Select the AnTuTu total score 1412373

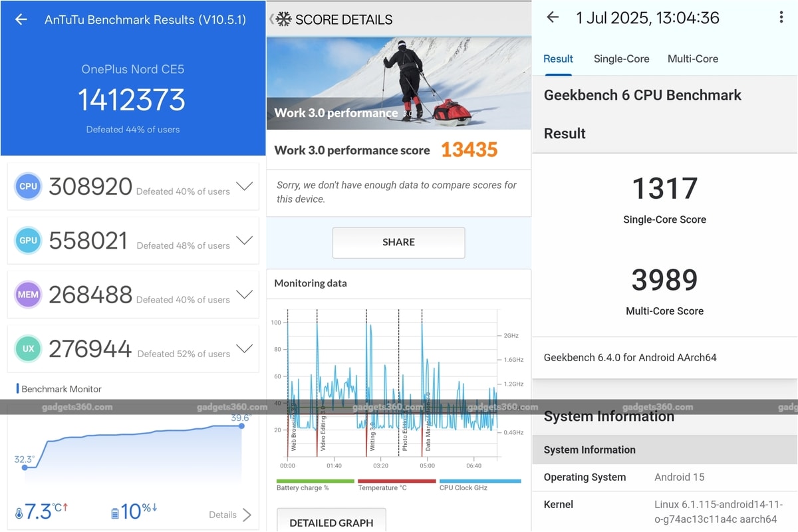tap(132, 99)
